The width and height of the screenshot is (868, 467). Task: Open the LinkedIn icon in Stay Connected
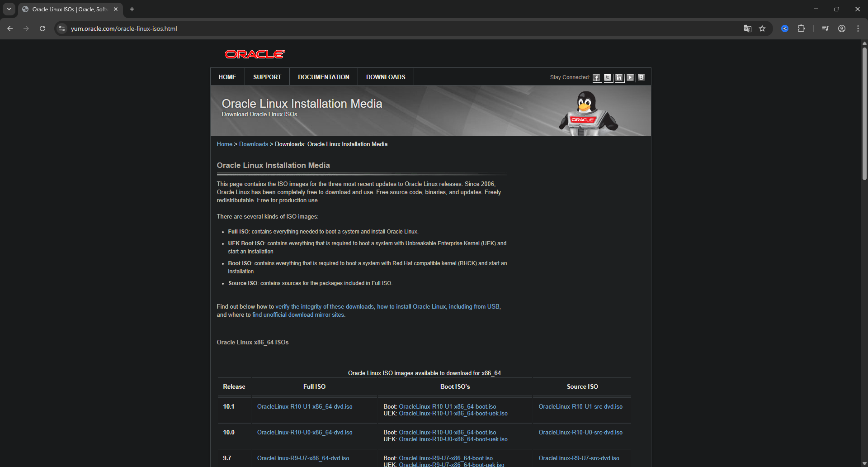619,77
